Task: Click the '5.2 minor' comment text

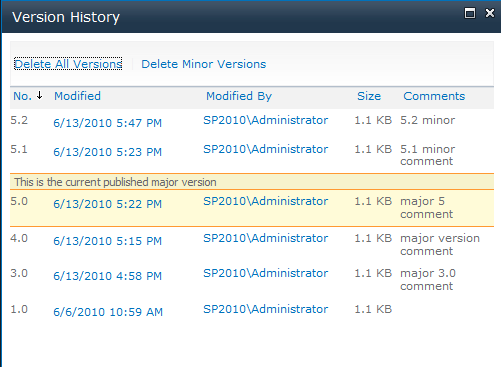Action: [x=427, y=120]
